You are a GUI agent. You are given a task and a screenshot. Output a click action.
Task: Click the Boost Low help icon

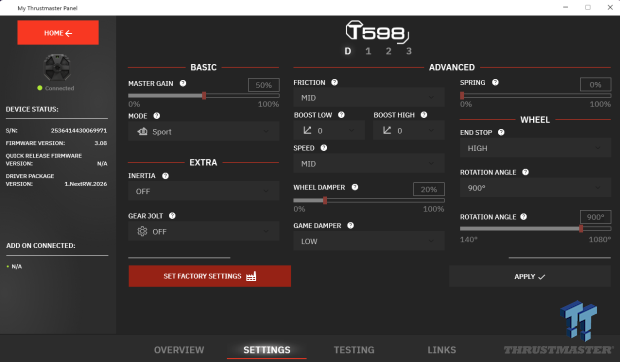(341, 115)
